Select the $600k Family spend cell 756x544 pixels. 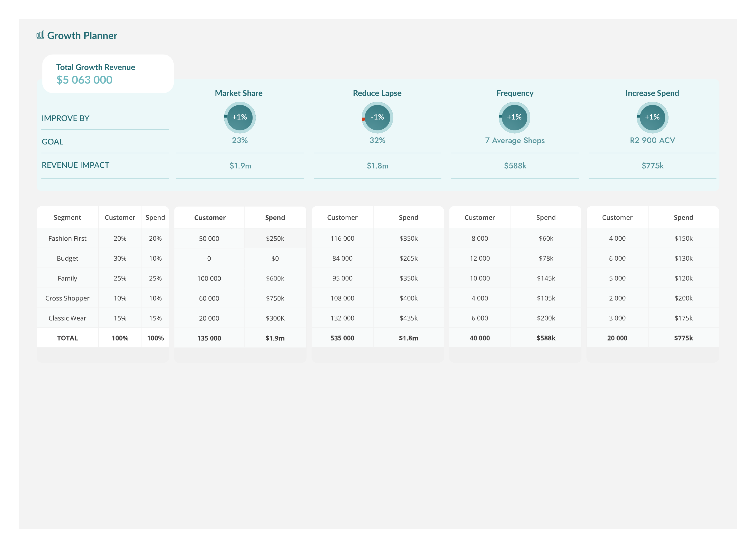275,278
